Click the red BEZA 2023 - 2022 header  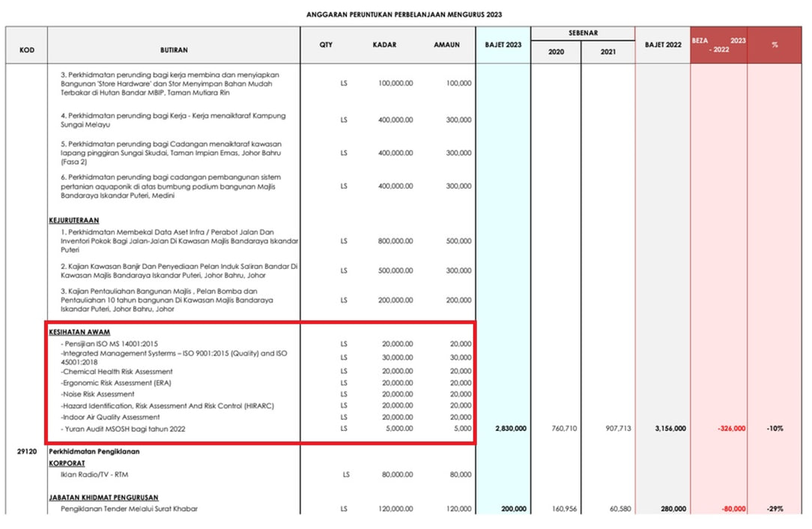tap(719, 45)
